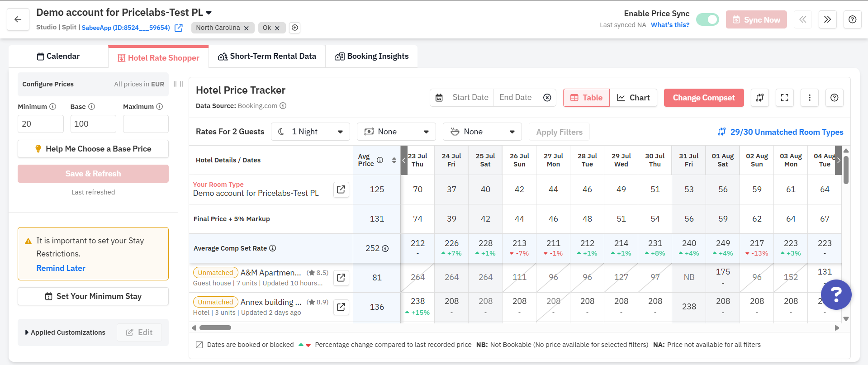Switch to Table view
Viewport: 868px width, 365px height.
(x=587, y=98)
